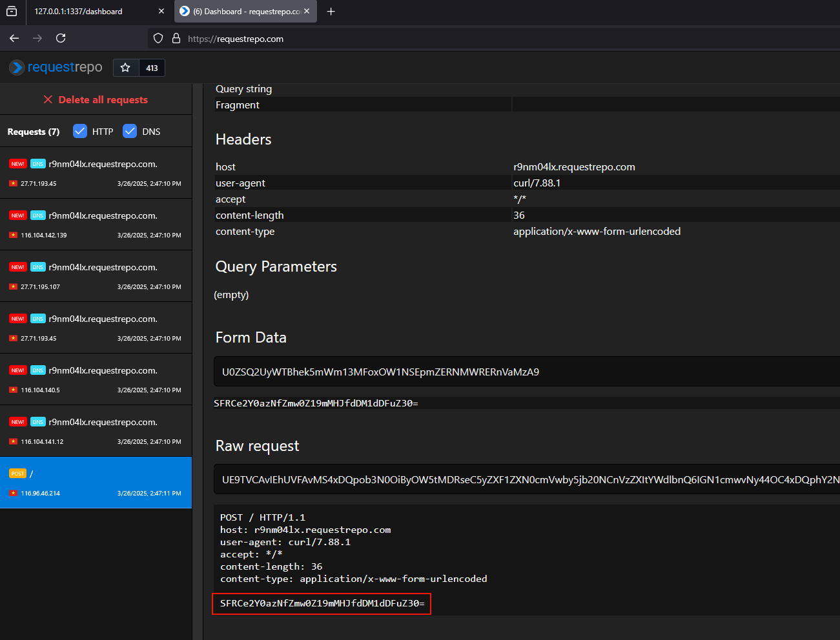This screenshot has height=640, width=840.
Task: Click the application/x-www-form-urlencoded content-type header value
Action: (x=597, y=232)
